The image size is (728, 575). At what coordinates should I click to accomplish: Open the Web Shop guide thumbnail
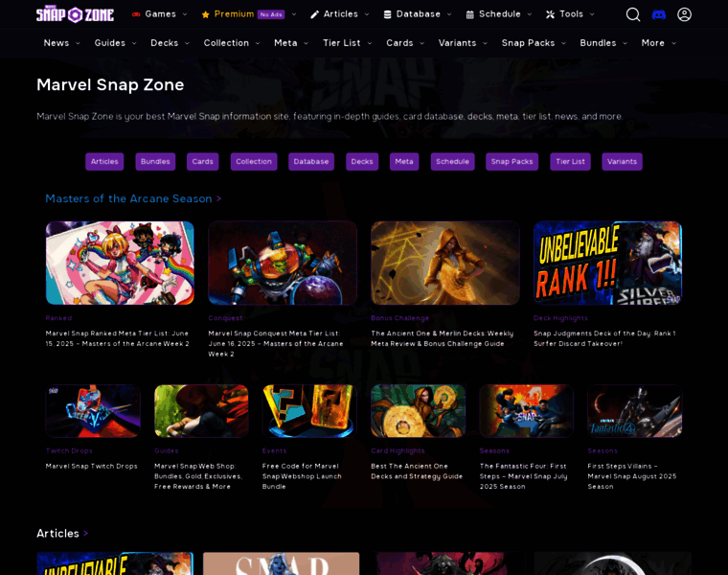[201, 411]
